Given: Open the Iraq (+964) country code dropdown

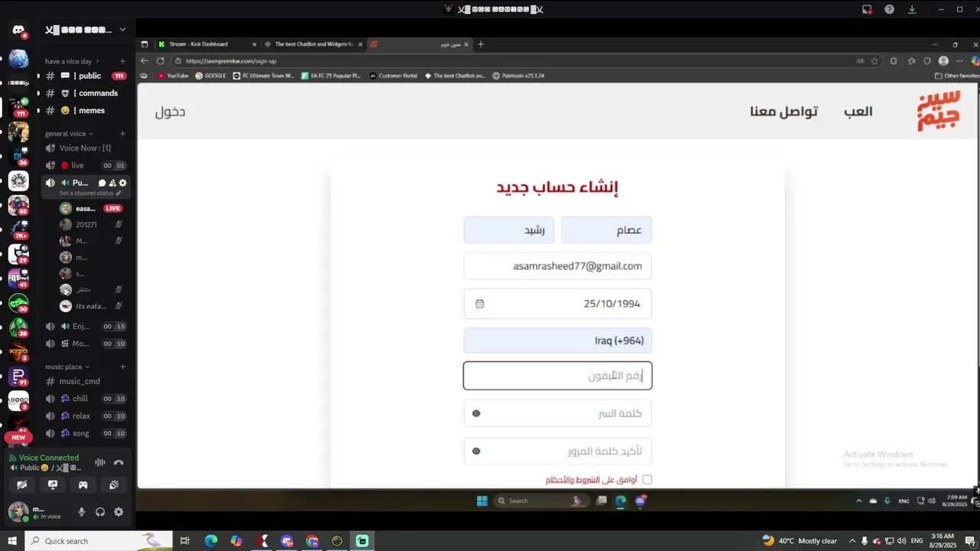Looking at the screenshot, I should coord(557,341).
